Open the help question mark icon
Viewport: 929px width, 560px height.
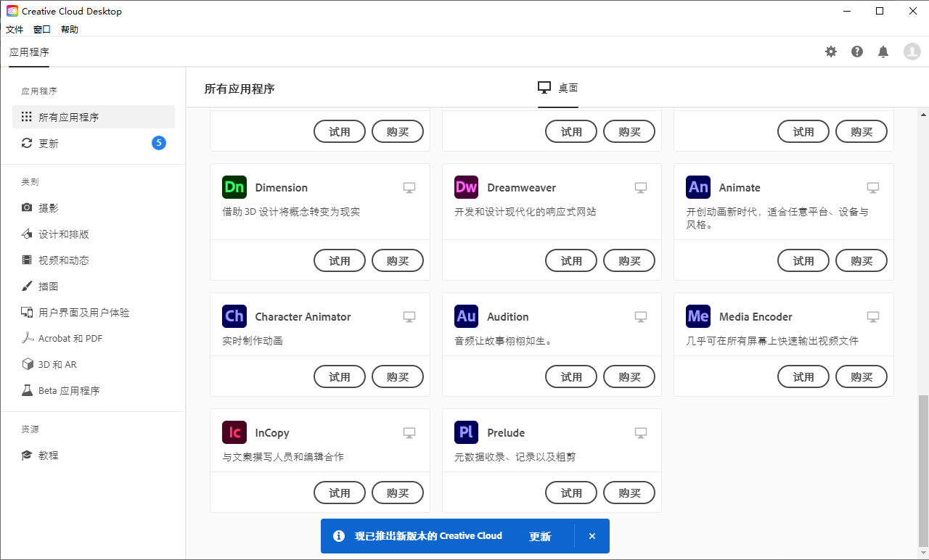[857, 52]
